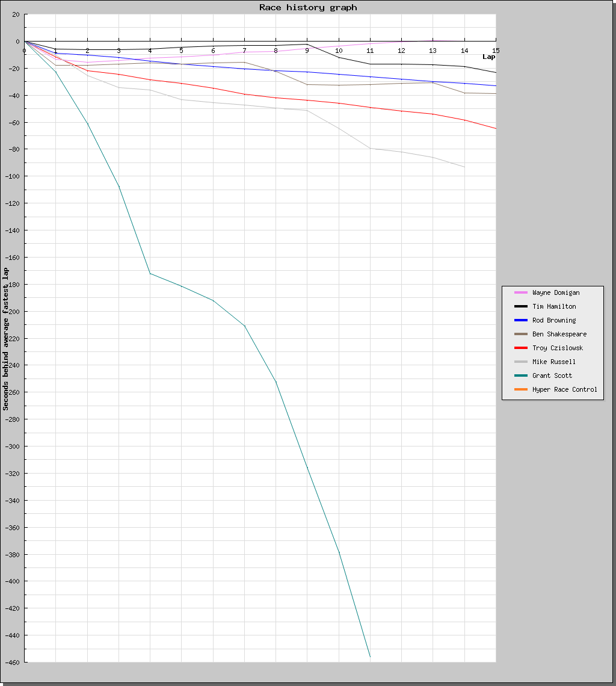Click the grey Mike Russell legend swatch
The width and height of the screenshot is (616, 686).
click(x=520, y=362)
